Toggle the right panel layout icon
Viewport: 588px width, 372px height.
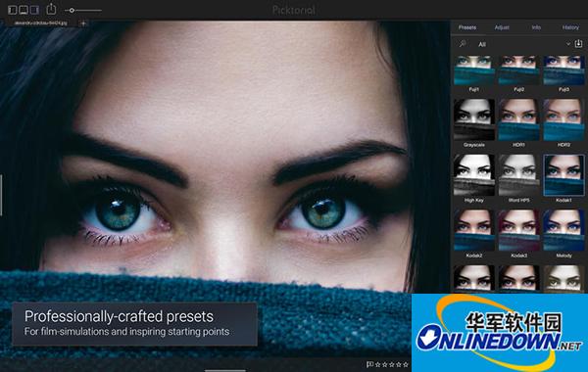[x=34, y=10]
